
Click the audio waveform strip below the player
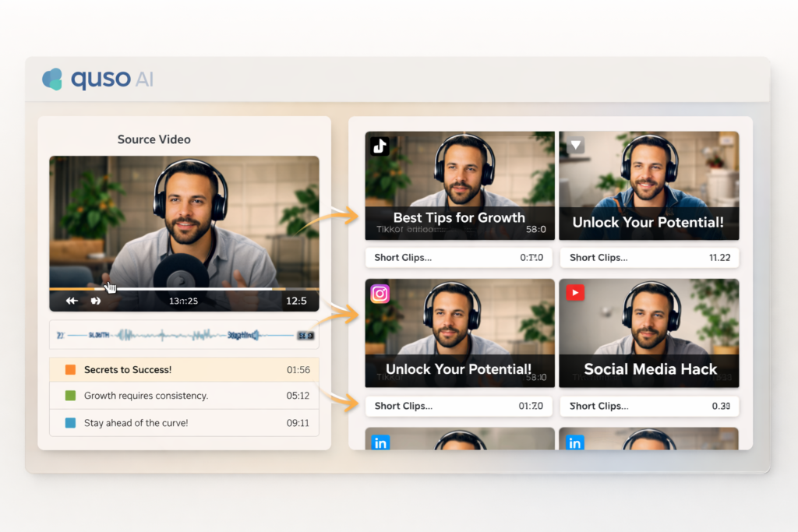(x=184, y=333)
